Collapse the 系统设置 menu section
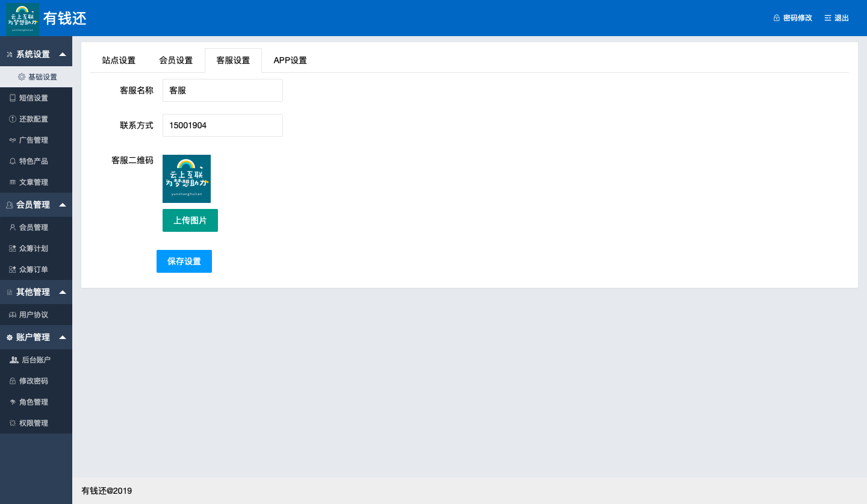 click(x=62, y=54)
